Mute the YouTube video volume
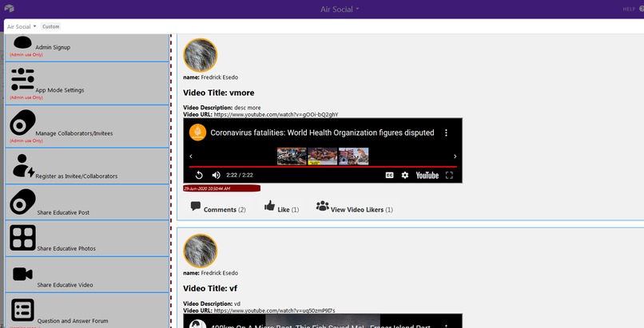 [x=216, y=175]
